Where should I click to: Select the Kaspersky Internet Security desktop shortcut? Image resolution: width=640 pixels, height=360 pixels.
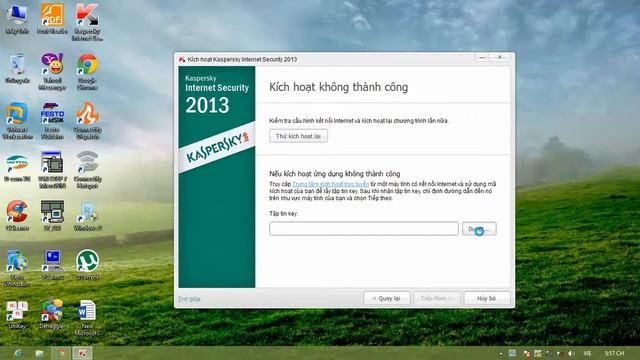[x=87, y=22]
